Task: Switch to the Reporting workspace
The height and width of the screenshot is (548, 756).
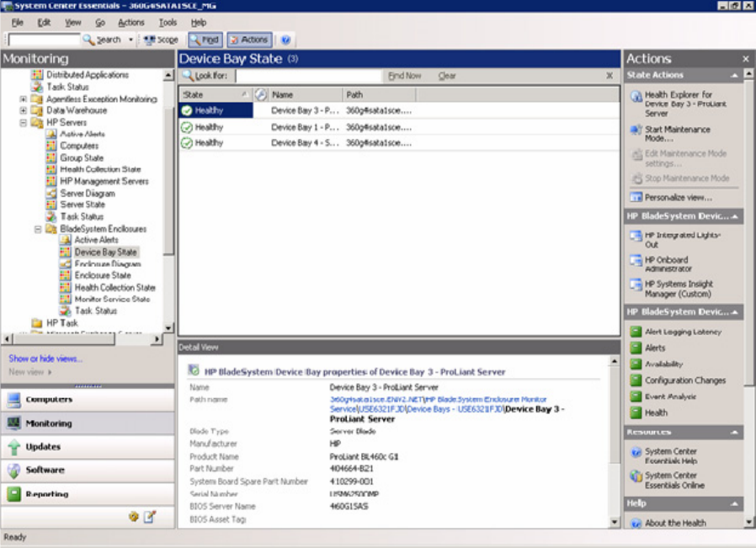Action: [x=47, y=494]
